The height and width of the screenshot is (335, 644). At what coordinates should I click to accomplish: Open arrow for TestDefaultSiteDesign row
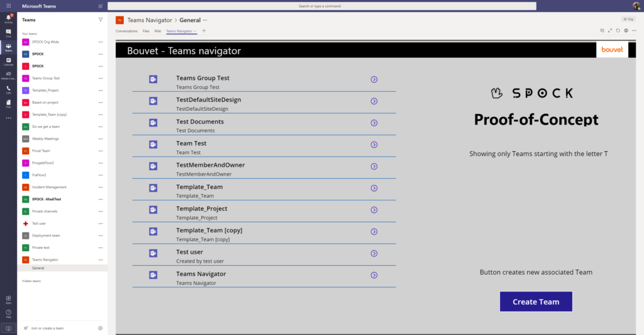click(374, 101)
